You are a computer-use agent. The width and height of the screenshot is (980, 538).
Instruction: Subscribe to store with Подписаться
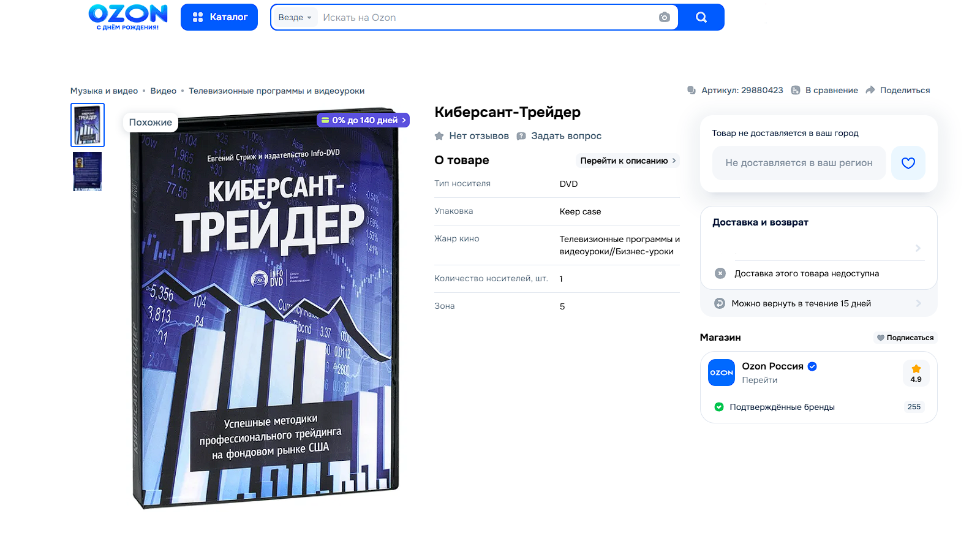click(x=905, y=338)
